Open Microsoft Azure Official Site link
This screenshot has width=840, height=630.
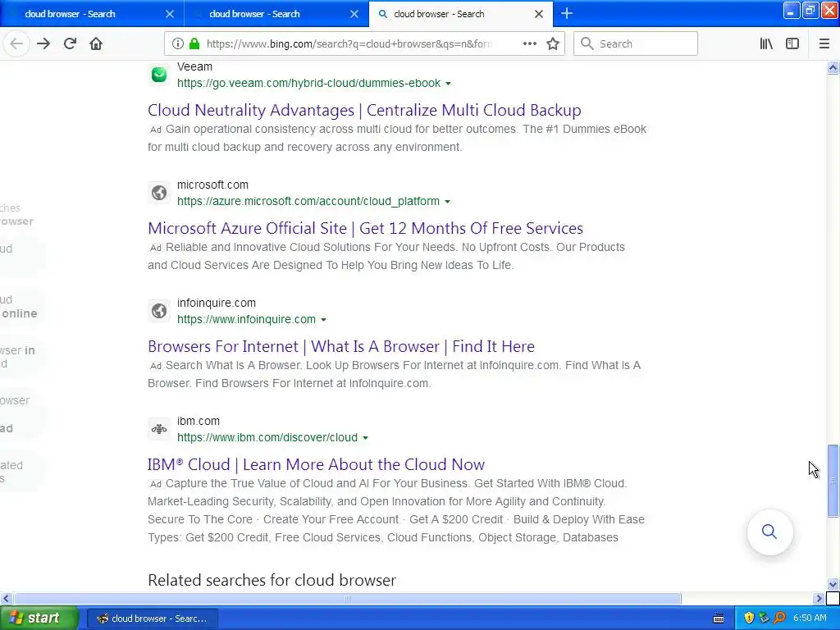click(x=365, y=228)
